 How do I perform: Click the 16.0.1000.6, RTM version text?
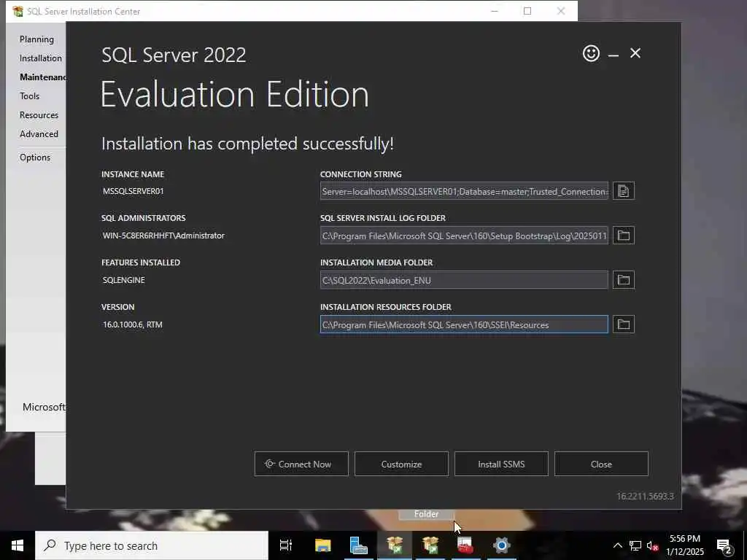coord(133,324)
